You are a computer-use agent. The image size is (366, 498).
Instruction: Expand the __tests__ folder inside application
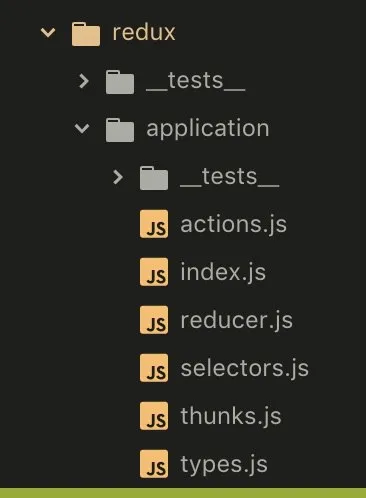118,177
